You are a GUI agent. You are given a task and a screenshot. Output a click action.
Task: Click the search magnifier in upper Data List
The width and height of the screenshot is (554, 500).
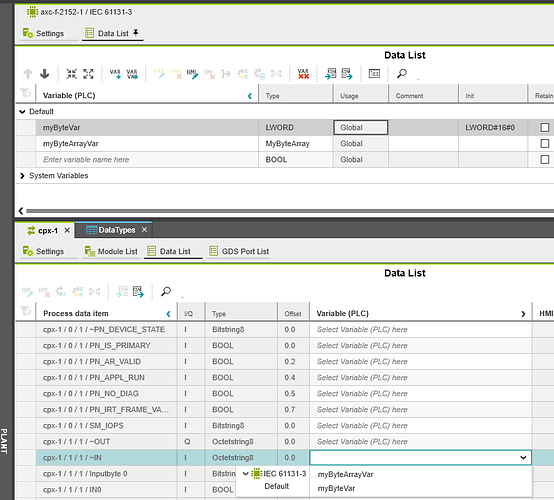tap(402, 73)
